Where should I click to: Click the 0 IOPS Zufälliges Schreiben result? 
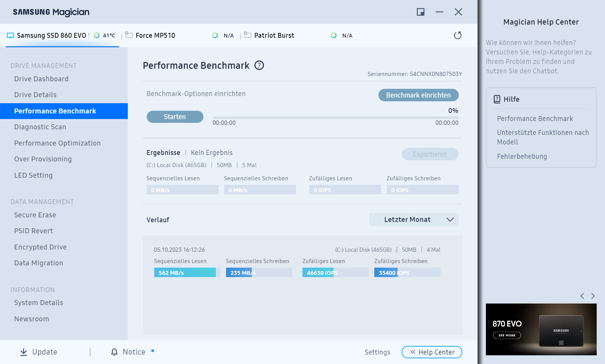(x=423, y=190)
